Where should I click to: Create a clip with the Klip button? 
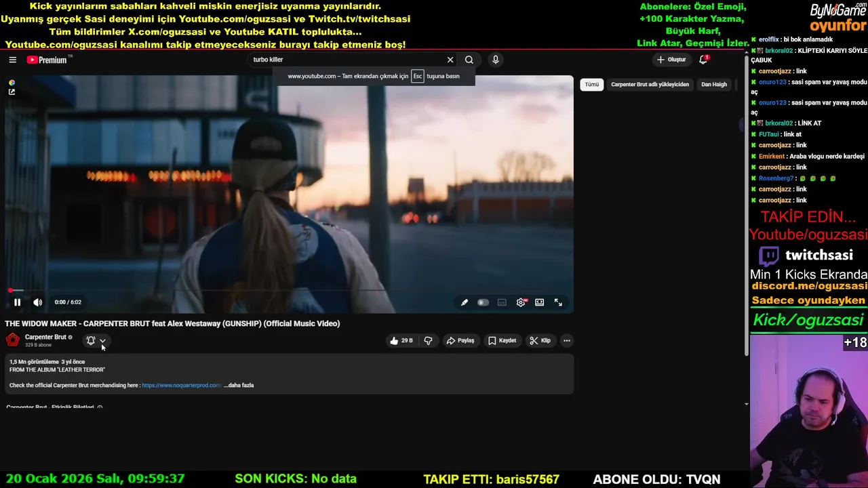click(x=540, y=340)
